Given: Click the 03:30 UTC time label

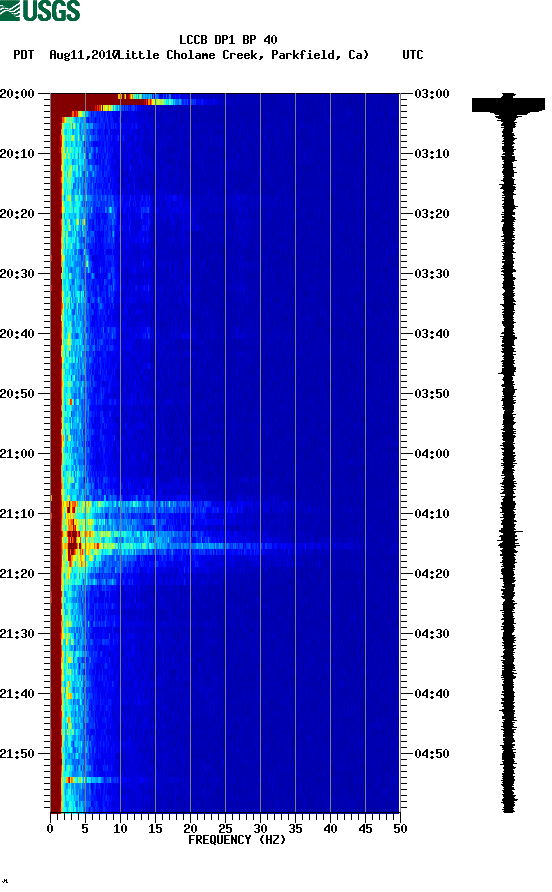Looking at the screenshot, I should [x=432, y=274].
